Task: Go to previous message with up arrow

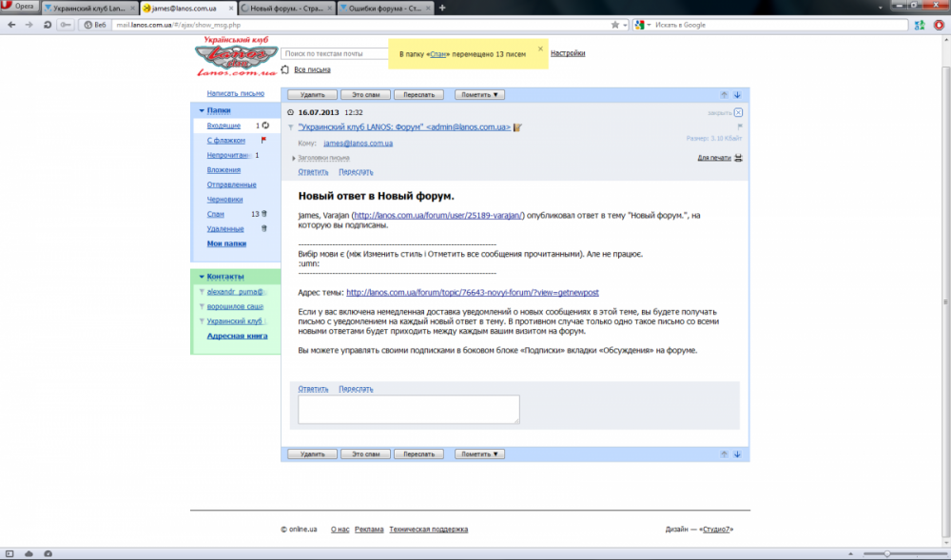Action: 724,95
